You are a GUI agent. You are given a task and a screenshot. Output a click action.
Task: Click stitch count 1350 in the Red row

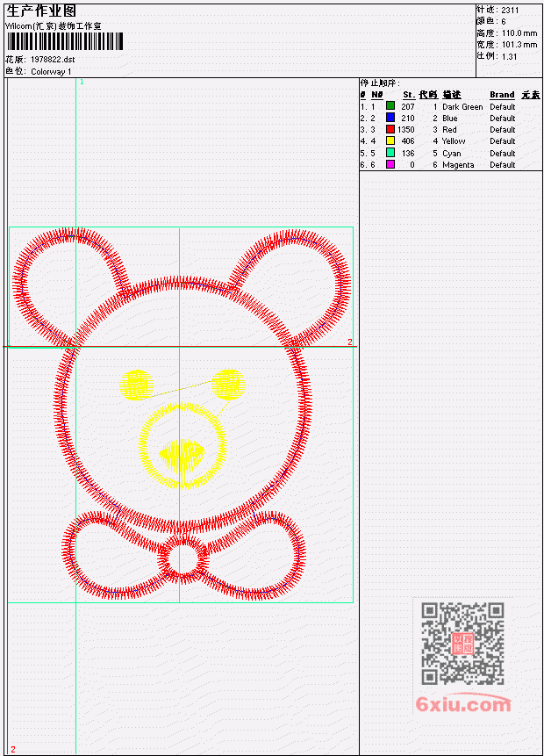coord(406,130)
